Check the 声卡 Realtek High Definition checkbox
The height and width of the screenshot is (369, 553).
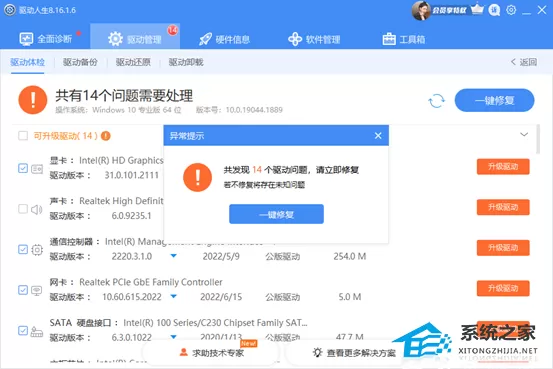pos(23,209)
